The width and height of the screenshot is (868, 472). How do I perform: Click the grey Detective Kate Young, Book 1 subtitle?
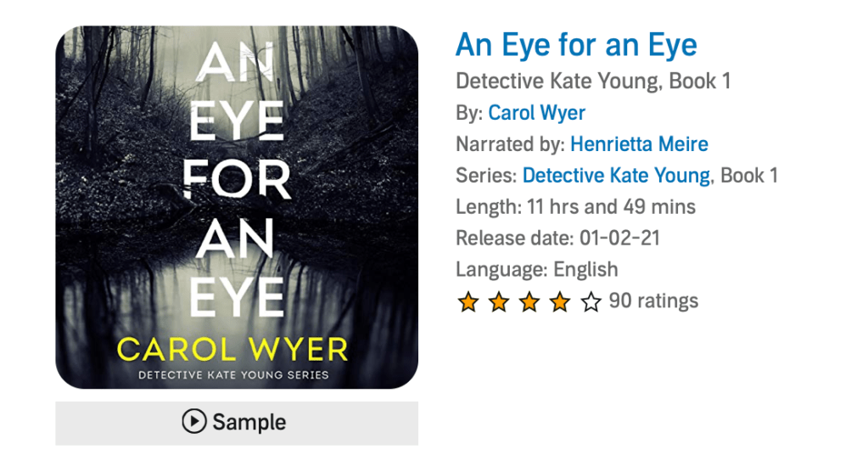[593, 81]
